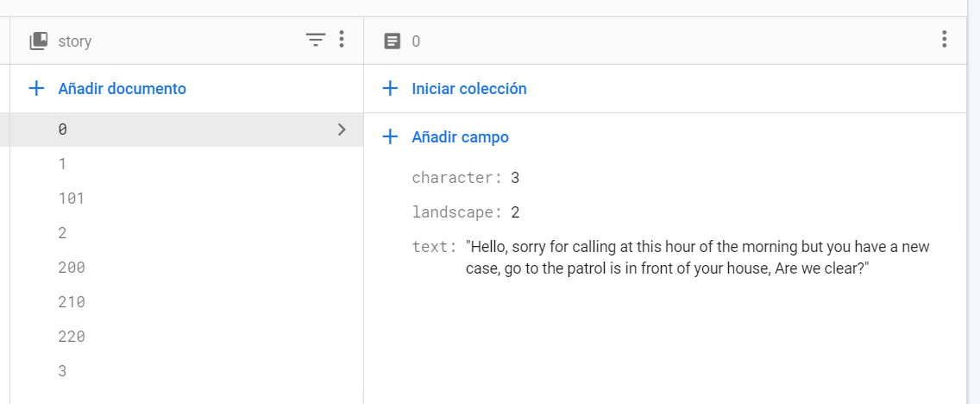Click the story collection icon
The height and width of the screenshot is (404, 980).
click(39, 41)
